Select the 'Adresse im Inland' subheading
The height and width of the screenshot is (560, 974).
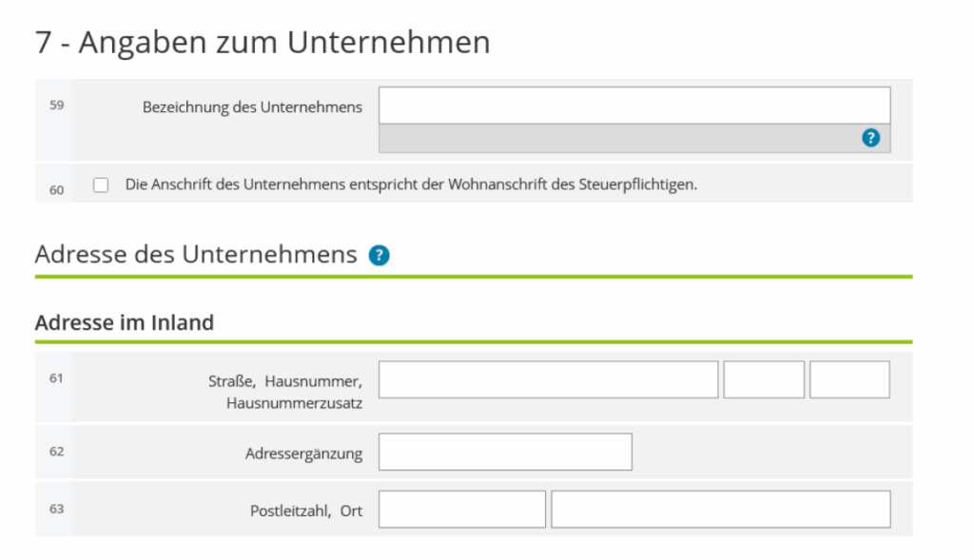click(125, 322)
